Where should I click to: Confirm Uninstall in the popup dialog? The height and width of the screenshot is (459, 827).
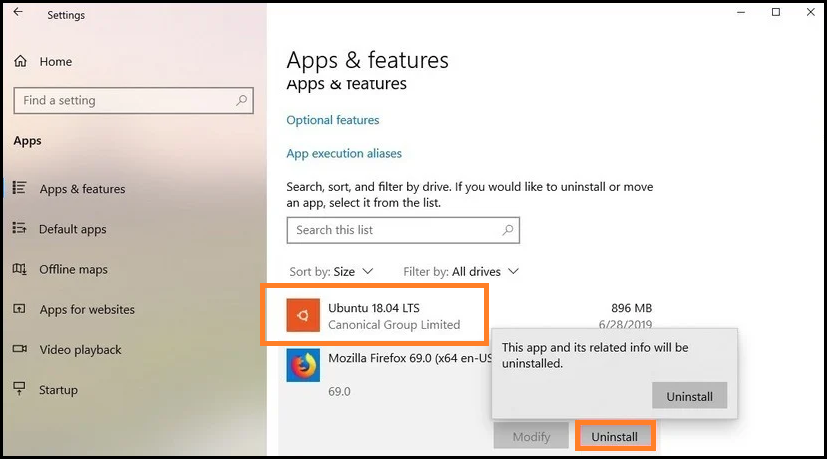tap(689, 396)
